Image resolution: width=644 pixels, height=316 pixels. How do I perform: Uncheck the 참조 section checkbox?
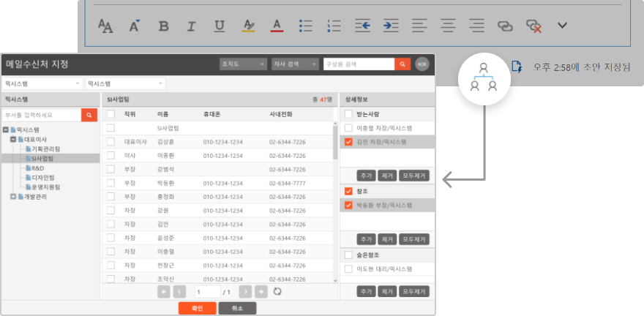[x=348, y=191]
